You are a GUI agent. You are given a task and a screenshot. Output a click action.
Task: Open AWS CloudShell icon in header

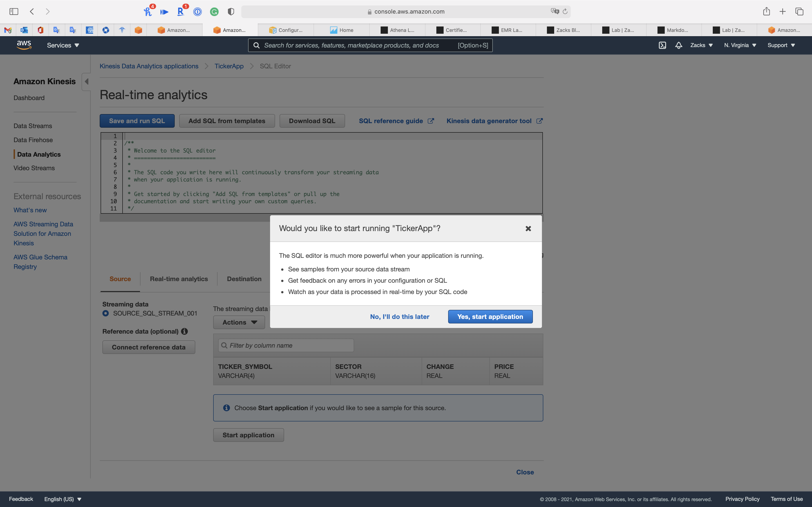click(662, 45)
